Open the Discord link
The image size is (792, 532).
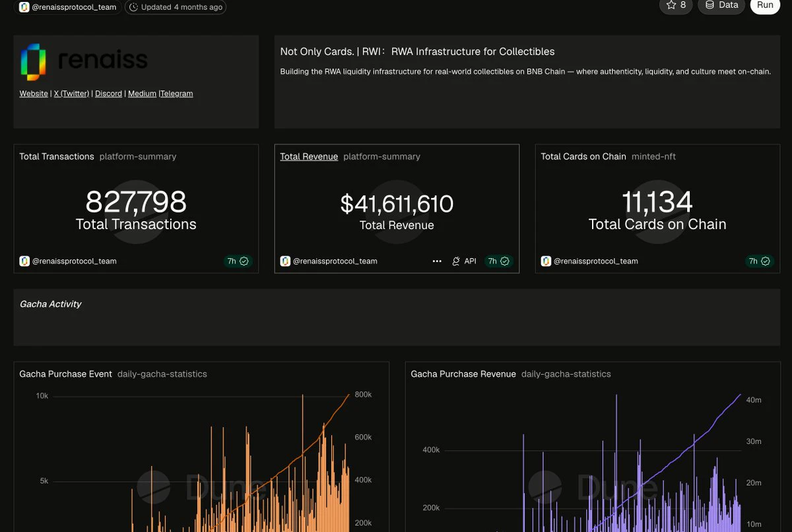pyautogui.click(x=108, y=94)
